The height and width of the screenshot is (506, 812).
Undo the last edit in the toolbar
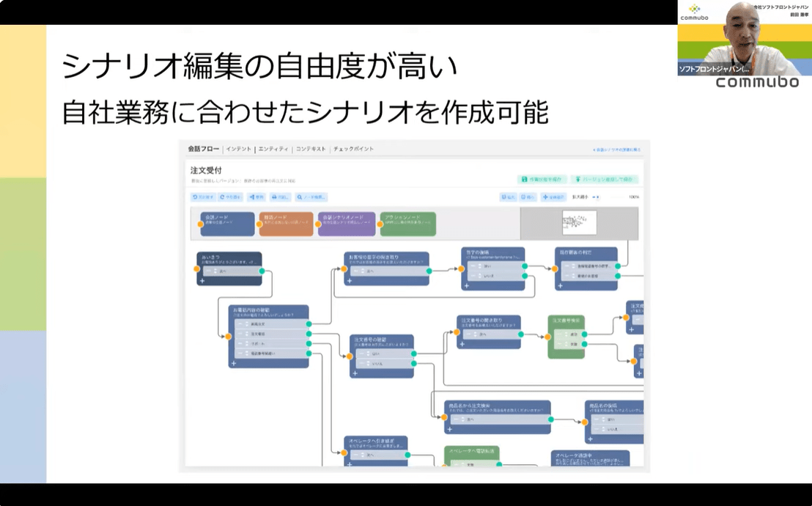[203, 197]
